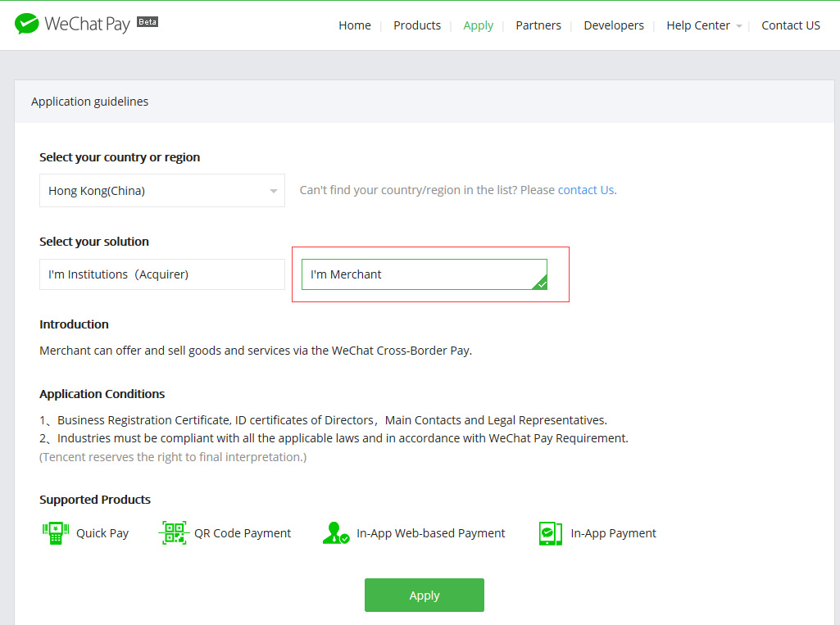Click the 'Supported Products' heading
The height and width of the screenshot is (625, 840).
pos(95,500)
